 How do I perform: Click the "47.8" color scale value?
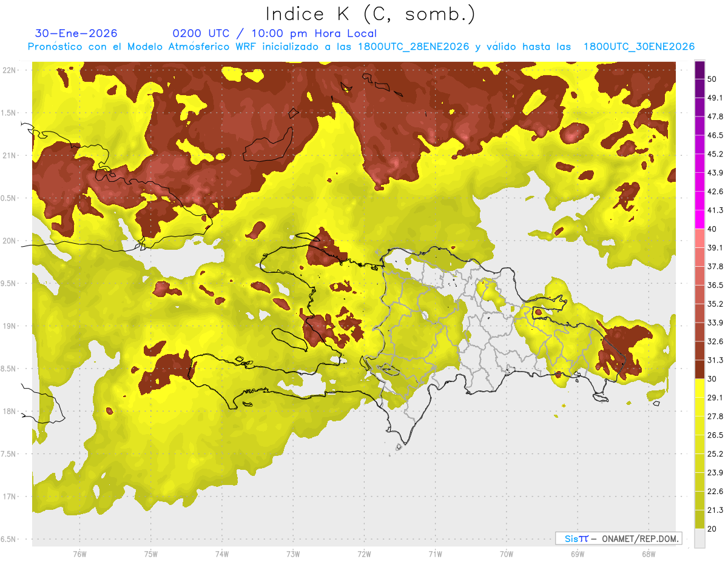tap(715, 116)
